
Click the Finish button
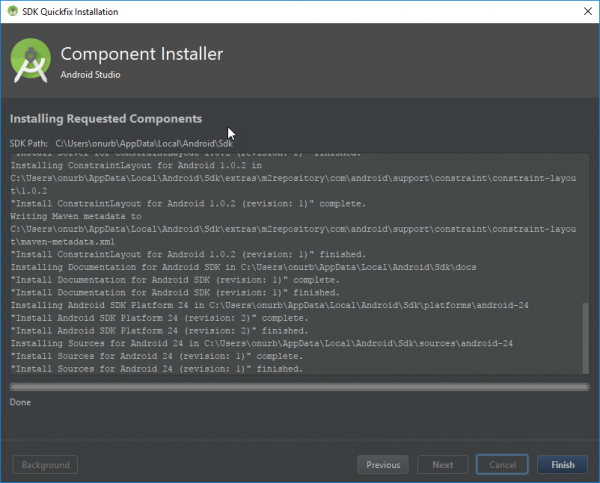coord(562,465)
